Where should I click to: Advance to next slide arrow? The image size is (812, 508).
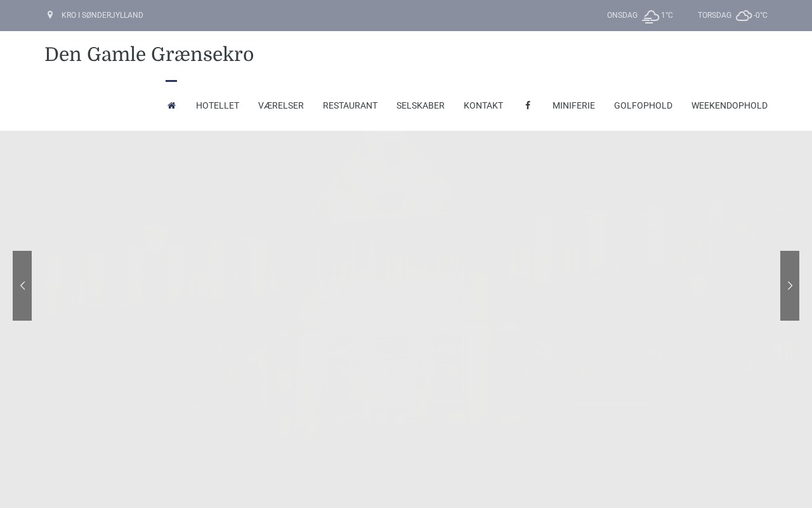[790, 286]
